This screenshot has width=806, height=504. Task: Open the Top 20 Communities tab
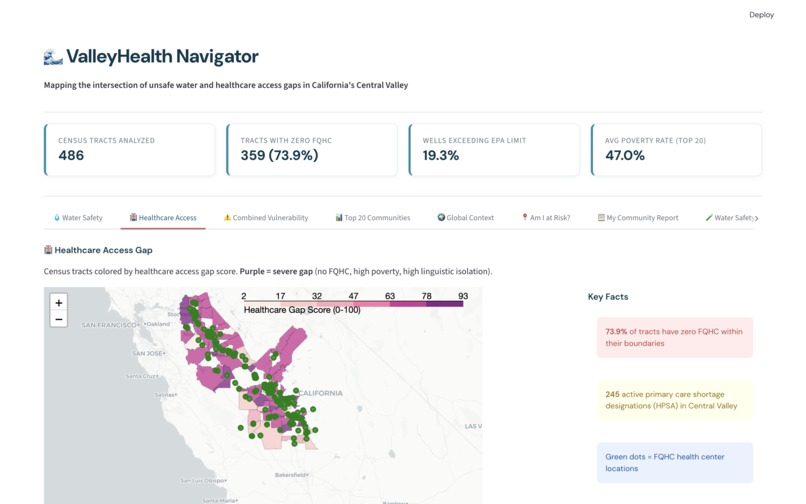click(373, 218)
